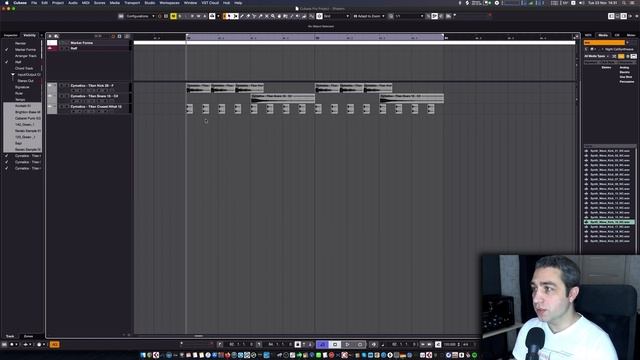640x360 pixels.
Task: Click the orange Media search field
Action: 604,42
